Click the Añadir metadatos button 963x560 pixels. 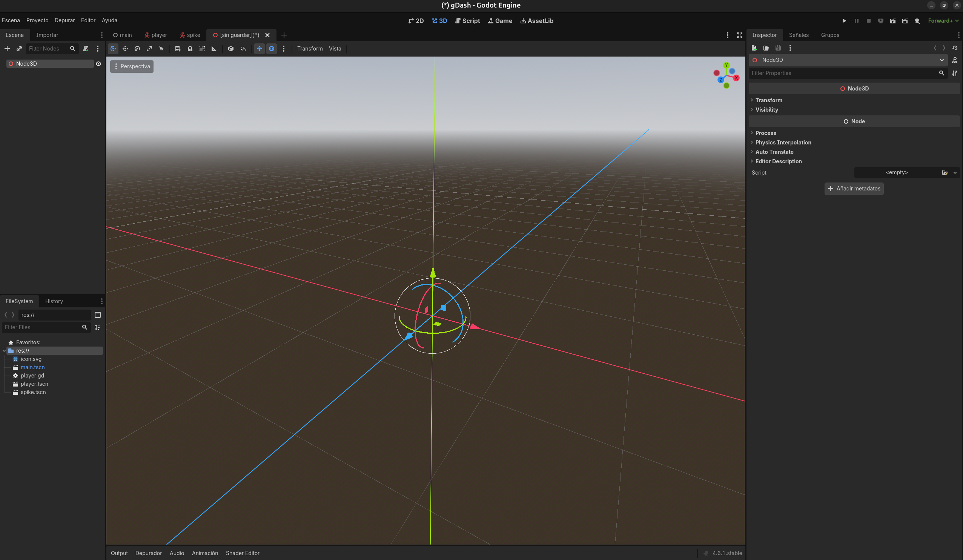tap(854, 188)
